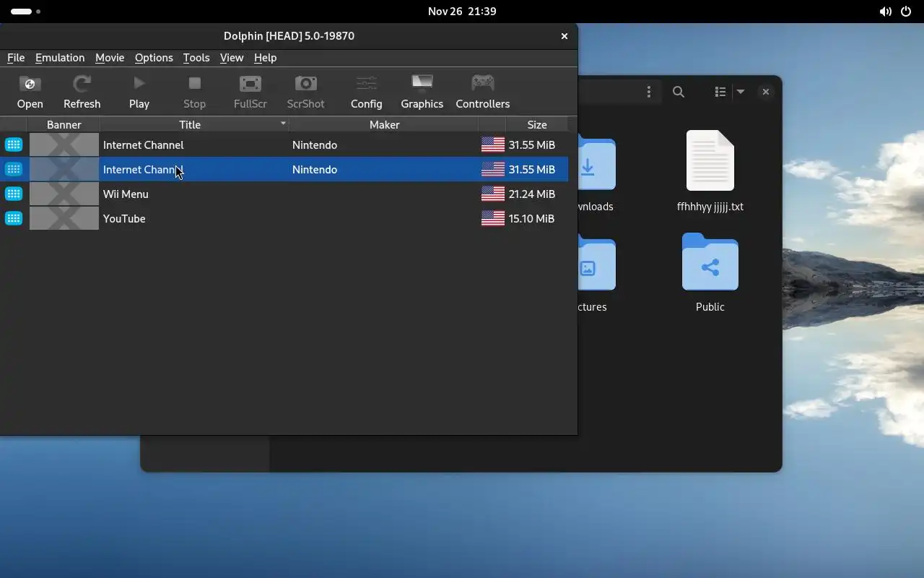Click the WAD platform icon of Wii Menu row
924x578 pixels.
click(14, 194)
